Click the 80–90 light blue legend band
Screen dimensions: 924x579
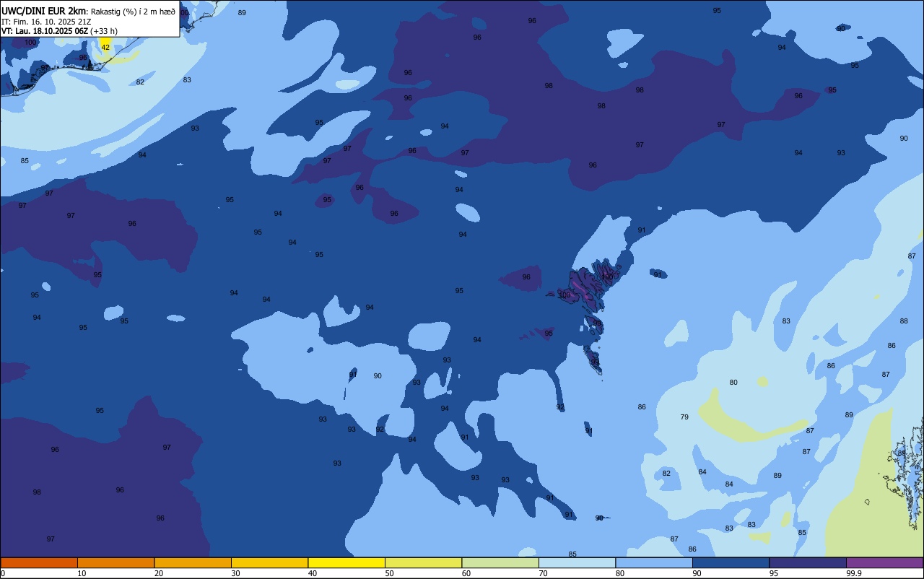click(654, 562)
